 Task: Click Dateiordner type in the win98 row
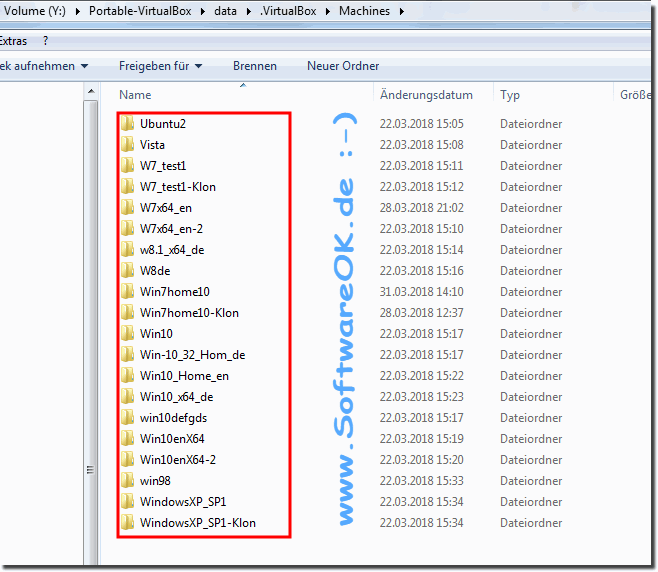point(531,481)
